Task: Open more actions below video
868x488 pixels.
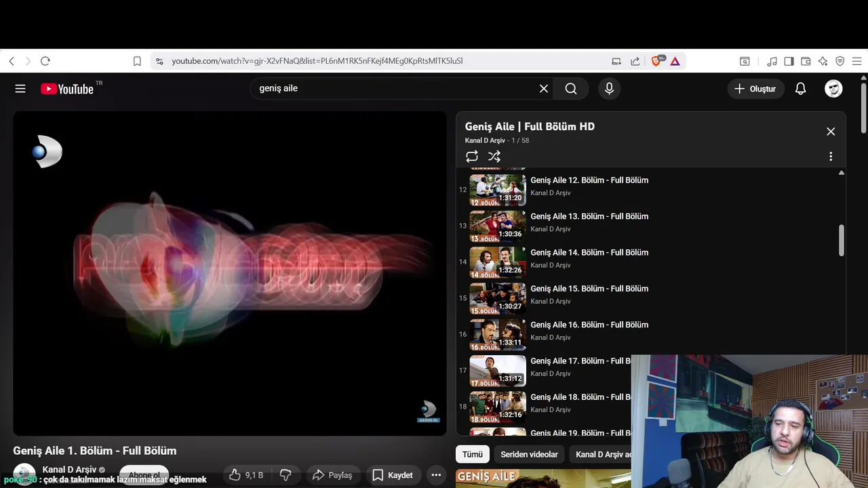Action: [436, 475]
